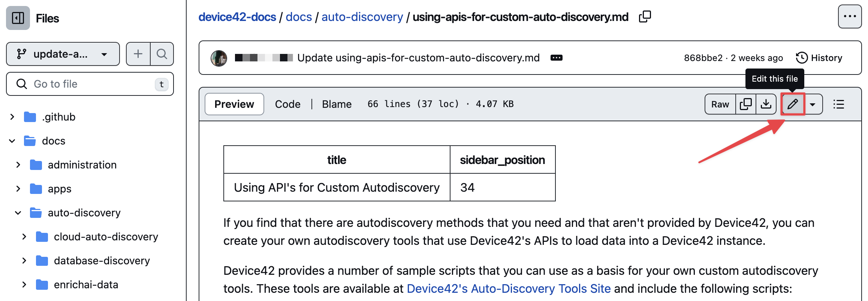
Task: Open Device42's Auto-Discovery Tools Site link
Action: (x=509, y=289)
